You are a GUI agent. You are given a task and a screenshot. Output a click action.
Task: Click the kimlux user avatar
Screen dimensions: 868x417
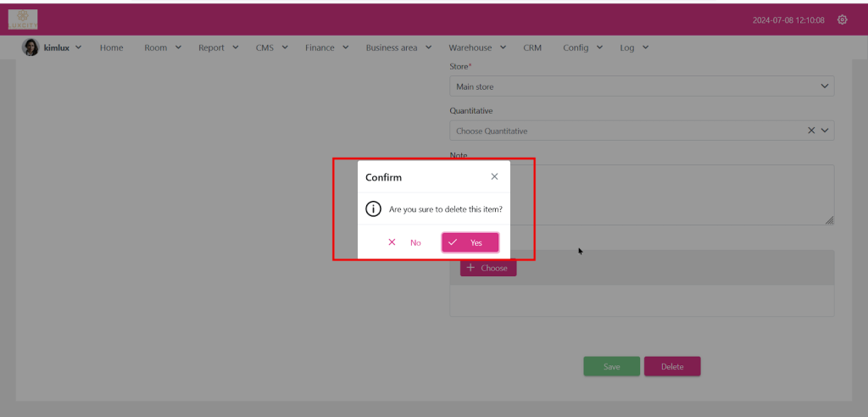tap(31, 48)
